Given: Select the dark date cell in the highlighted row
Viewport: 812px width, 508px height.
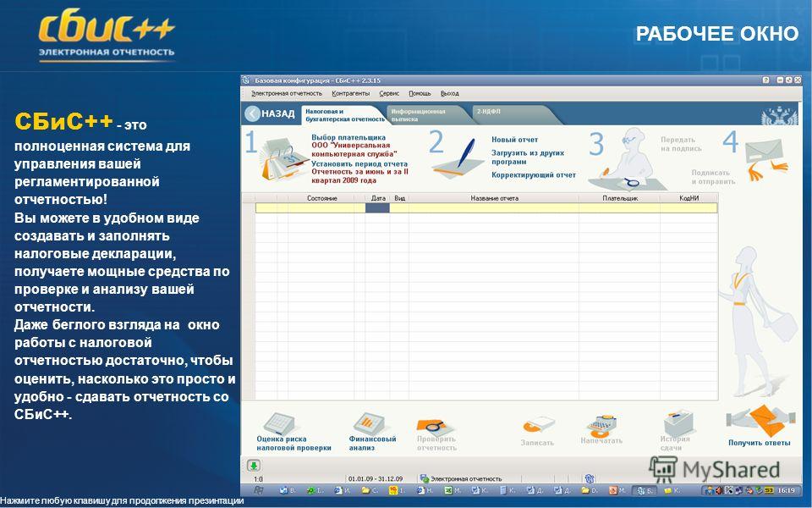Looking at the screenshot, I should [x=377, y=208].
